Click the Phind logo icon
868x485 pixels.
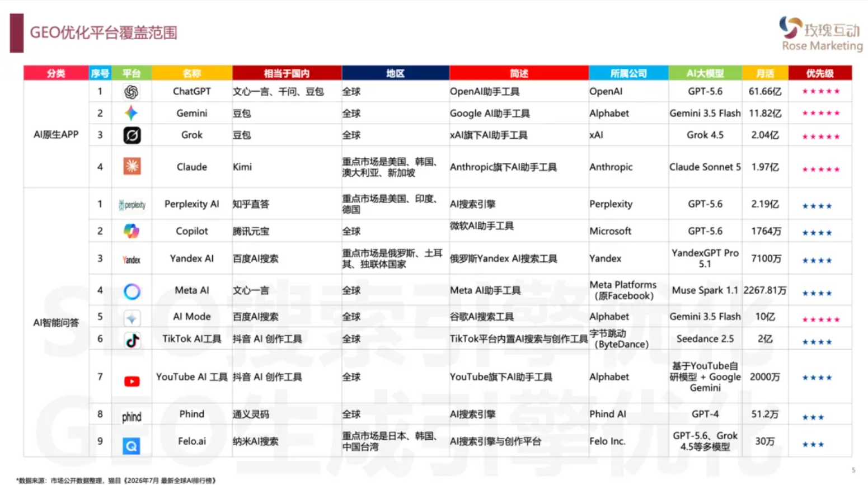pyautogui.click(x=132, y=417)
